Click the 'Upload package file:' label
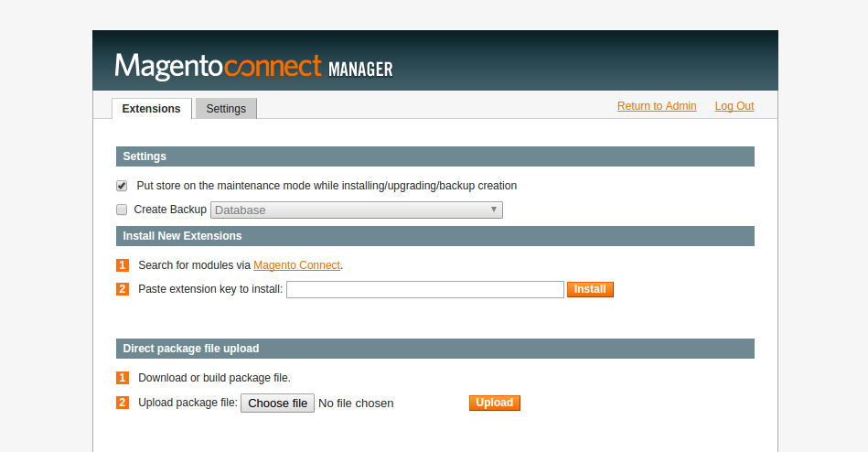The image size is (868, 452). 188,403
